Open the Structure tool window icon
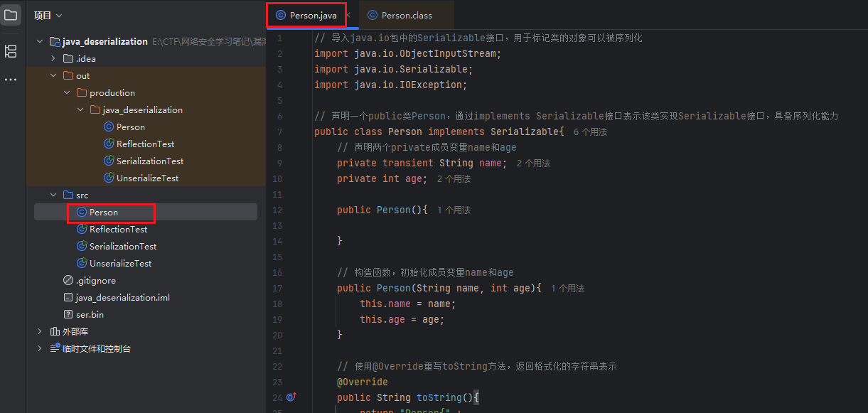The image size is (868, 413). (11, 50)
